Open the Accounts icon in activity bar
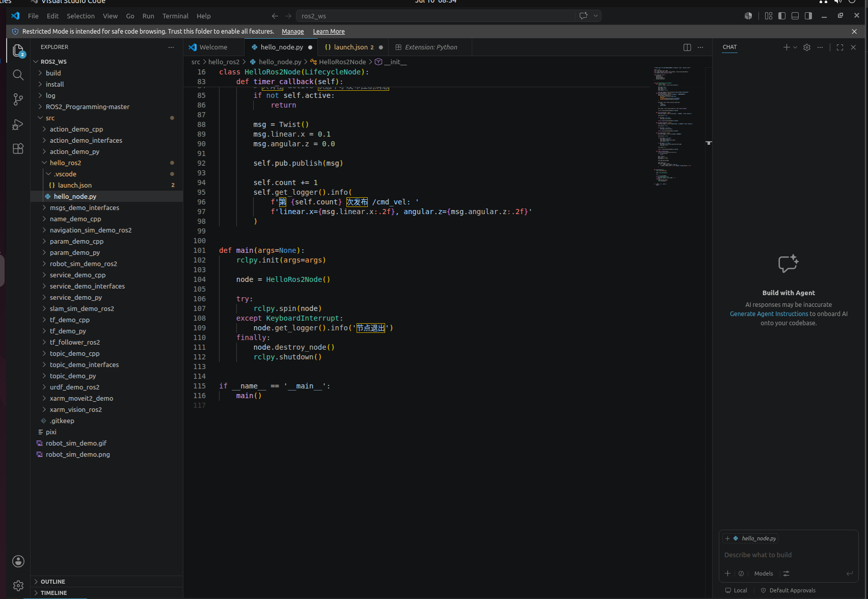This screenshot has height=599, width=868. [18, 561]
